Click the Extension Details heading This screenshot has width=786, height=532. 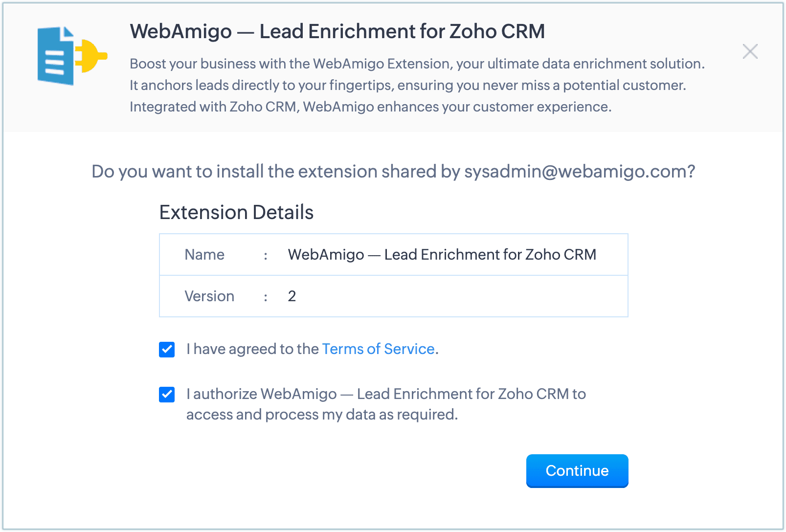[x=236, y=213]
